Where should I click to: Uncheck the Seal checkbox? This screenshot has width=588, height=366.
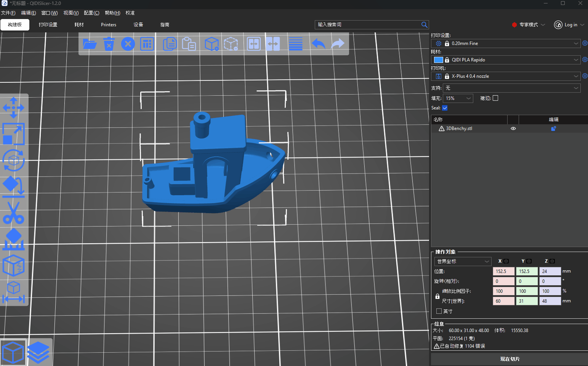pyautogui.click(x=445, y=108)
